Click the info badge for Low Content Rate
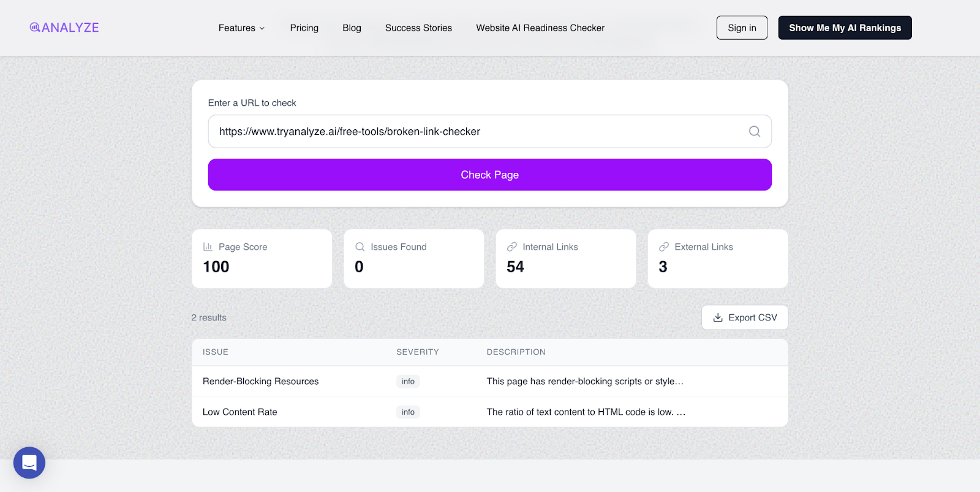 pyautogui.click(x=408, y=412)
